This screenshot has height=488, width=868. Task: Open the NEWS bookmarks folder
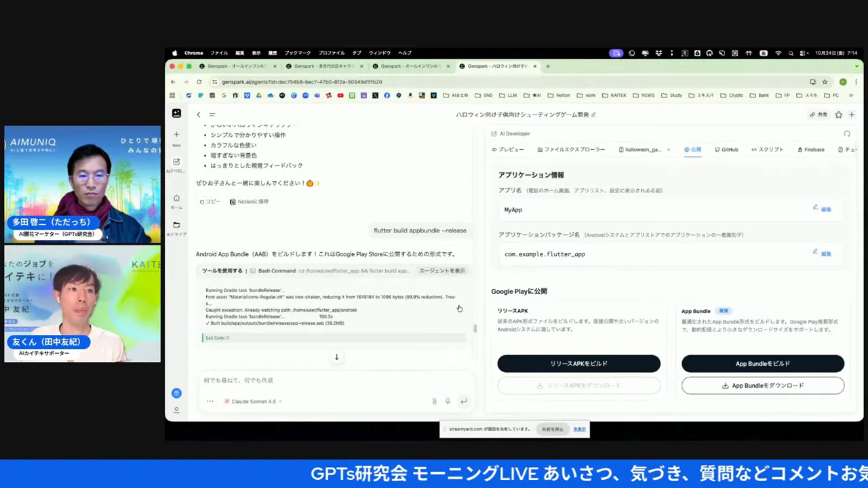(x=644, y=96)
